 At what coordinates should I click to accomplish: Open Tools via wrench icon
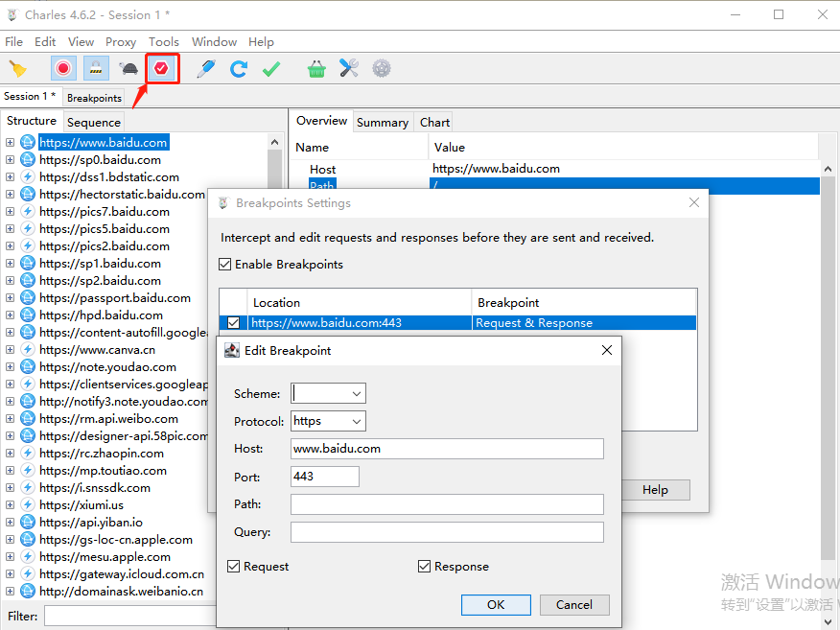tap(349, 68)
